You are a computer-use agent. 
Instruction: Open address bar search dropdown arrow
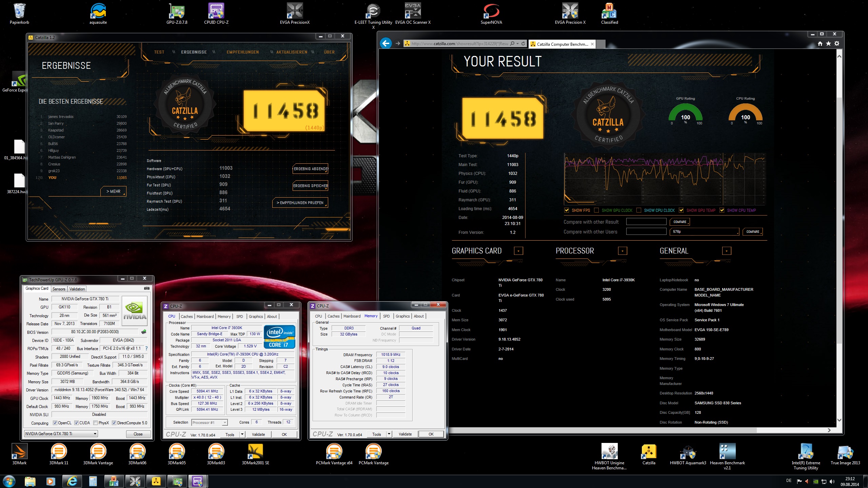[x=517, y=44]
